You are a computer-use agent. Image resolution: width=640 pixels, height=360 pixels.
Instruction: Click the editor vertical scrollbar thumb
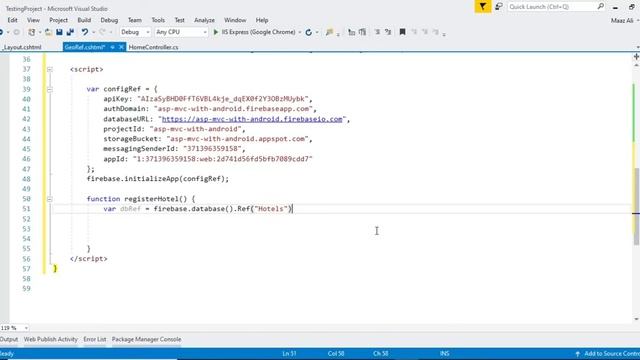636,206
